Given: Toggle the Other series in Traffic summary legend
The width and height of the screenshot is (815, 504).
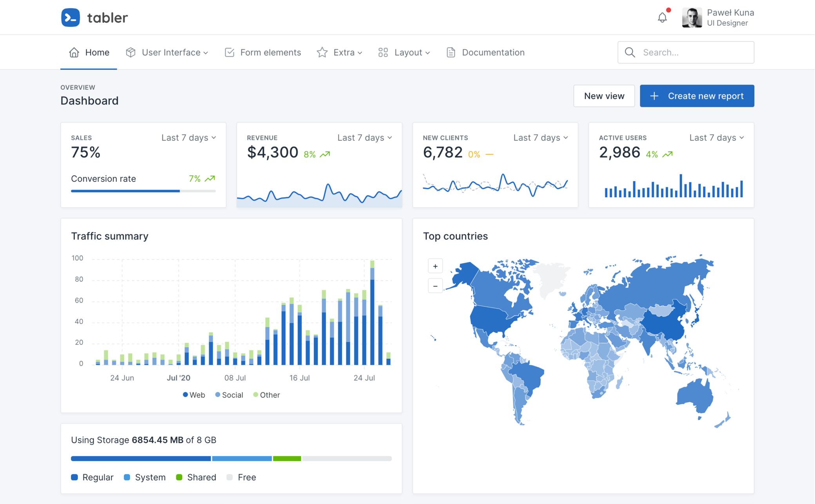Looking at the screenshot, I should click(x=266, y=395).
